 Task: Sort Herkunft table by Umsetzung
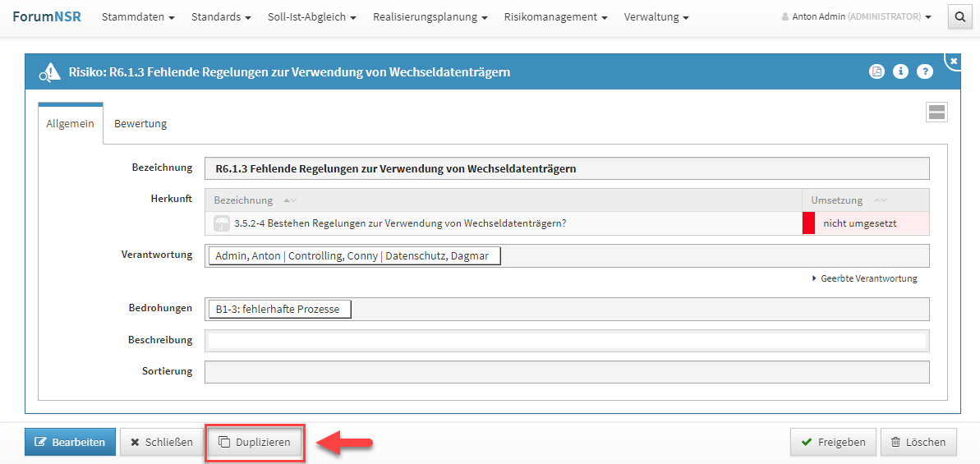pos(880,200)
